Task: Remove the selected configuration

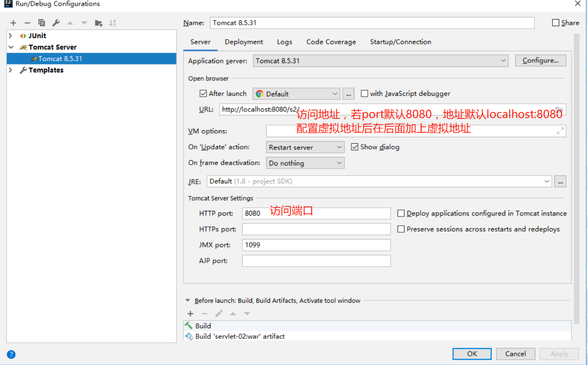Action: pos(27,23)
